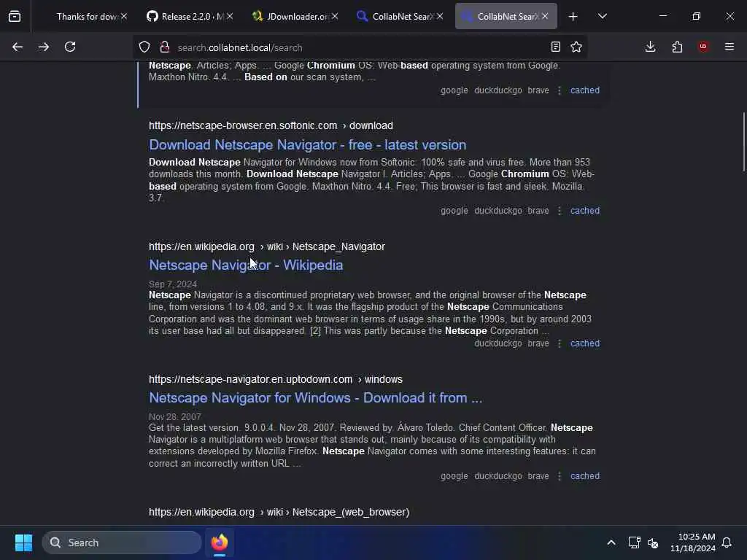Click the browser back arrow
747x560 pixels.
pos(18,47)
